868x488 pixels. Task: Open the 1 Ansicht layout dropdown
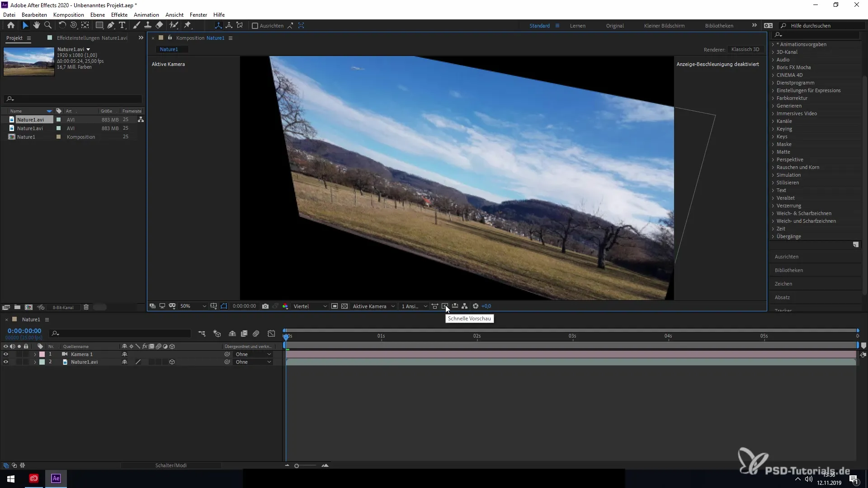click(x=414, y=306)
